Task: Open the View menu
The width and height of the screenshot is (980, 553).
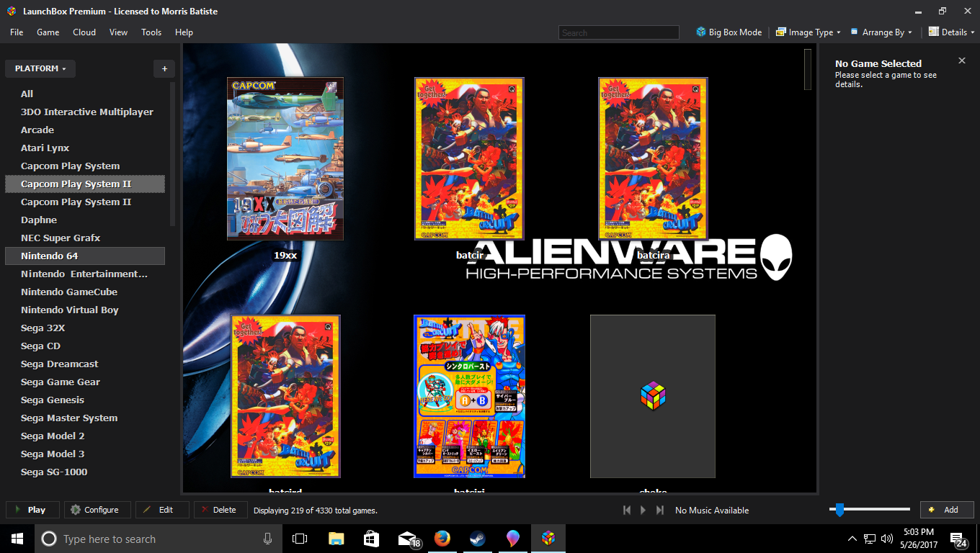Action: click(x=118, y=32)
